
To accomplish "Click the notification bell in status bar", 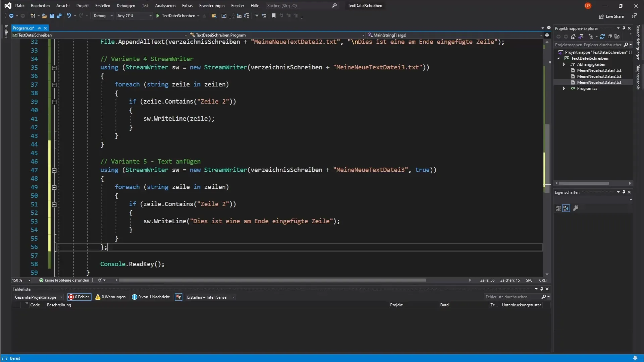I will pos(635,358).
